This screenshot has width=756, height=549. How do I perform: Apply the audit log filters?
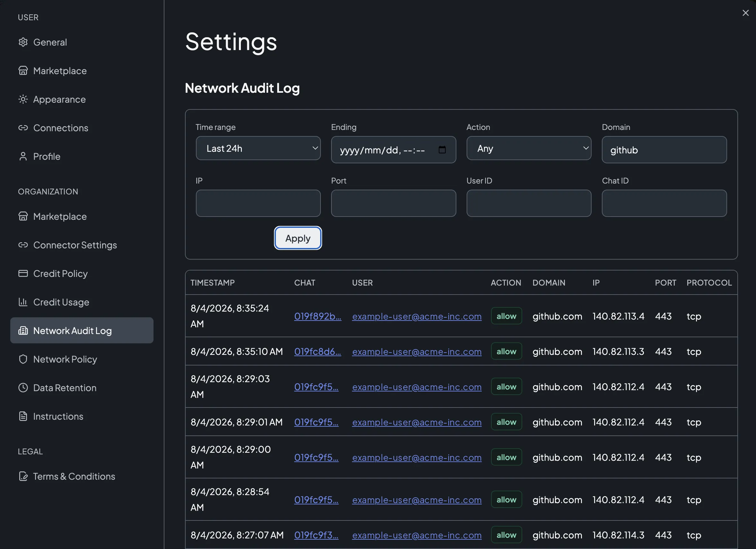pos(298,238)
